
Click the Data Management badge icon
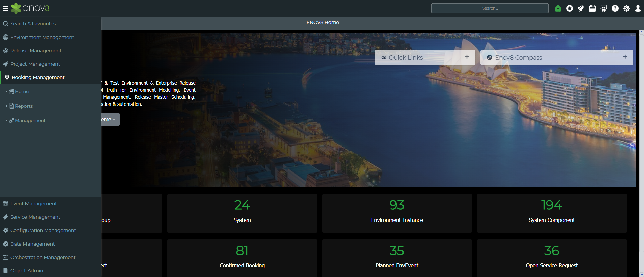pos(6,244)
